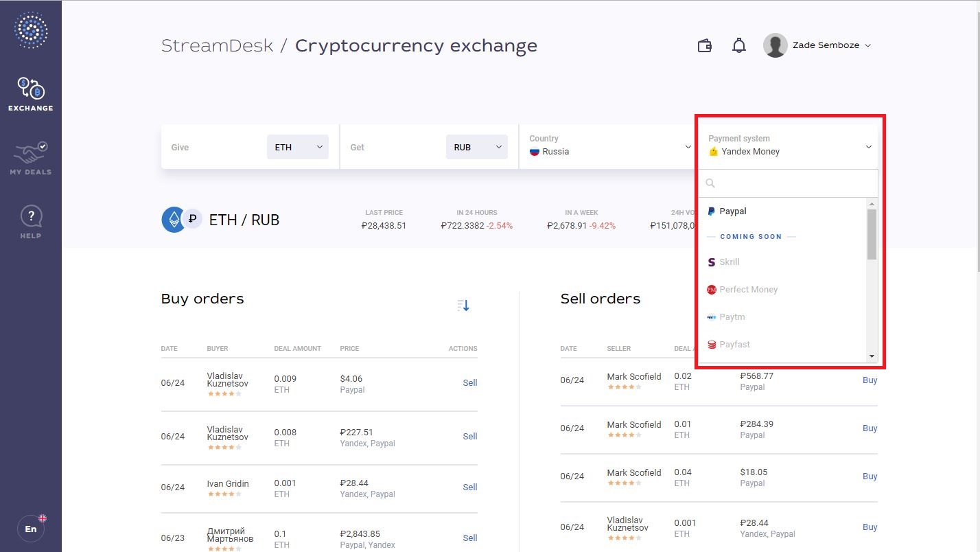Image resolution: width=980 pixels, height=552 pixels.
Task: Click the Give amount input field
Action: tap(214, 147)
